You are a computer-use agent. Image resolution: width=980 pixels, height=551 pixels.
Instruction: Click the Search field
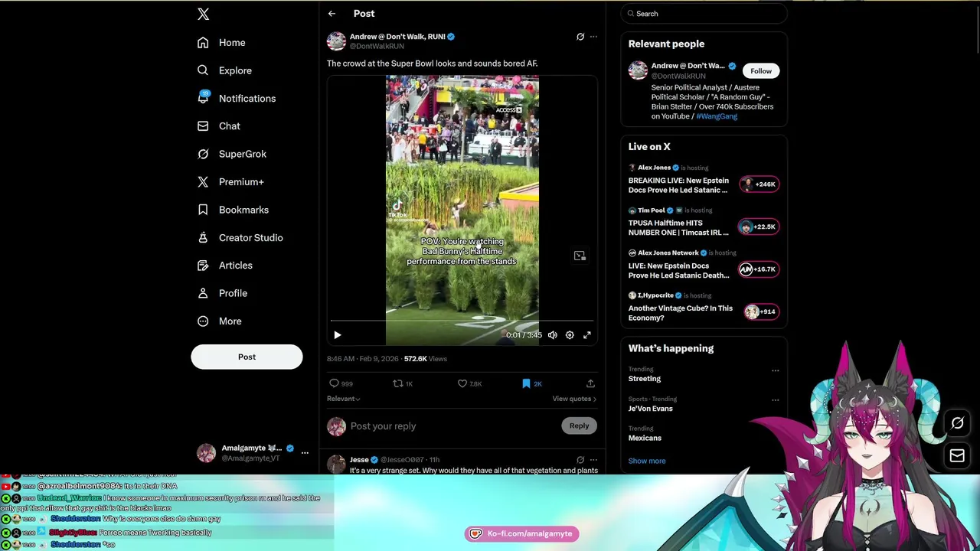click(704, 14)
